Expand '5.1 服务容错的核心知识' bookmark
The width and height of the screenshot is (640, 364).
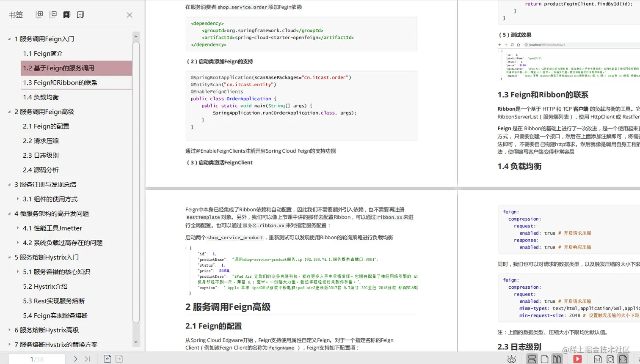(18, 271)
